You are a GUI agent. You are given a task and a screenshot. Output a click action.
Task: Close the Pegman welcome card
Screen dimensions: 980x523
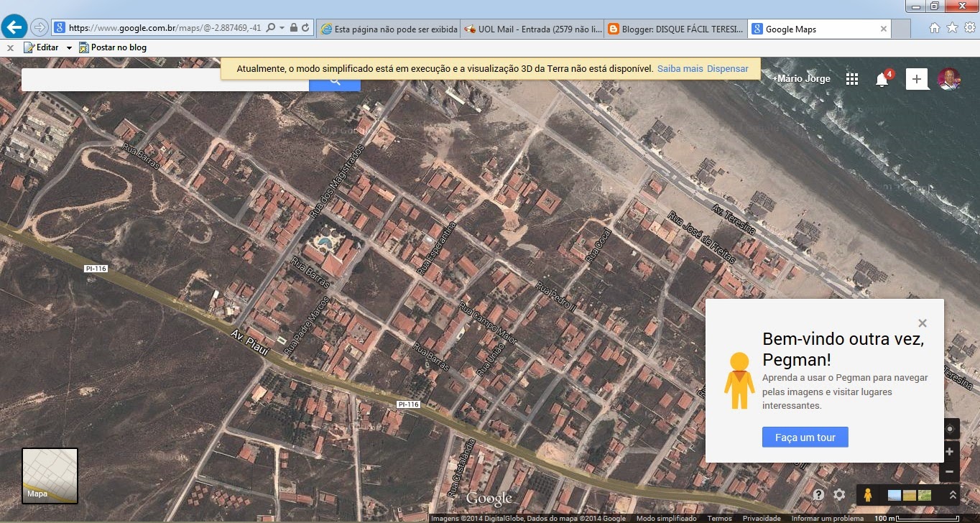923,323
